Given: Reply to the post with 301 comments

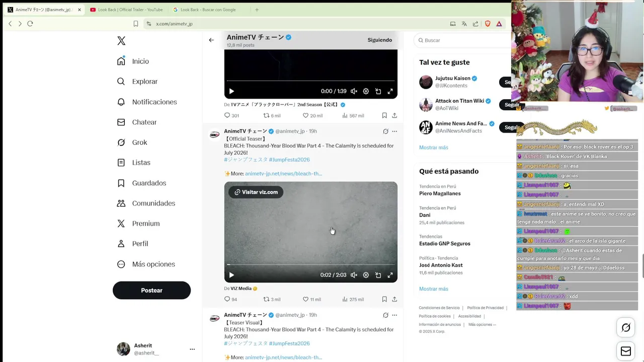Looking at the screenshot, I should [x=231, y=116].
